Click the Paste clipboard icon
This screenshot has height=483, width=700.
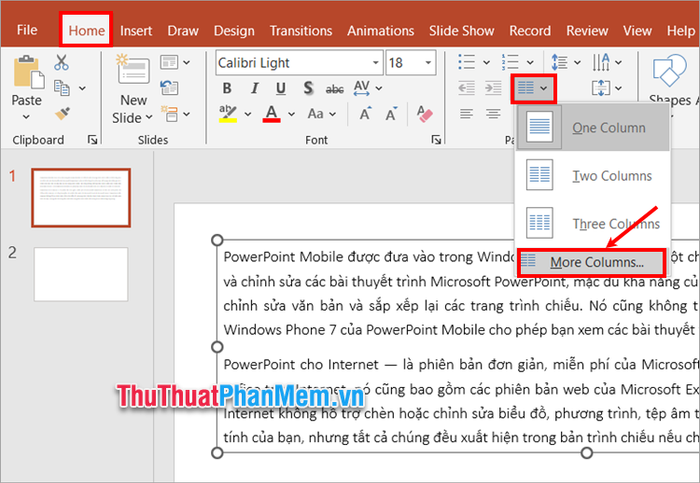tap(28, 72)
